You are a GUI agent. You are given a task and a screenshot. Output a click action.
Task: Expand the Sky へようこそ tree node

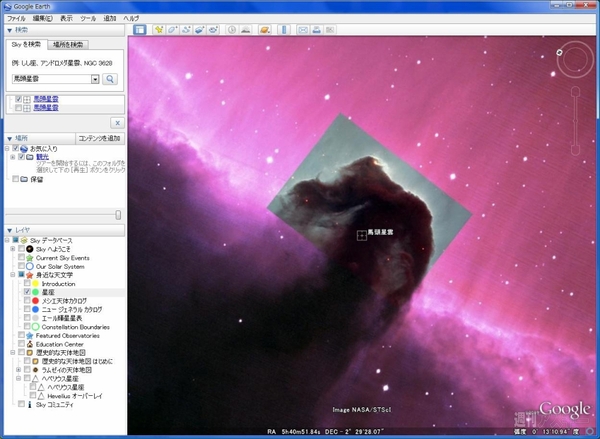(x=13, y=249)
